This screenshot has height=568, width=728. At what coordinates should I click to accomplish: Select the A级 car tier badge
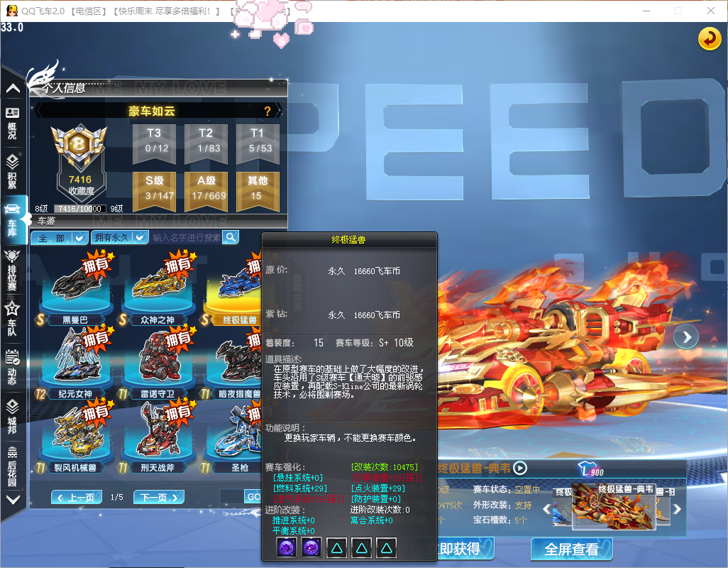(206, 192)
